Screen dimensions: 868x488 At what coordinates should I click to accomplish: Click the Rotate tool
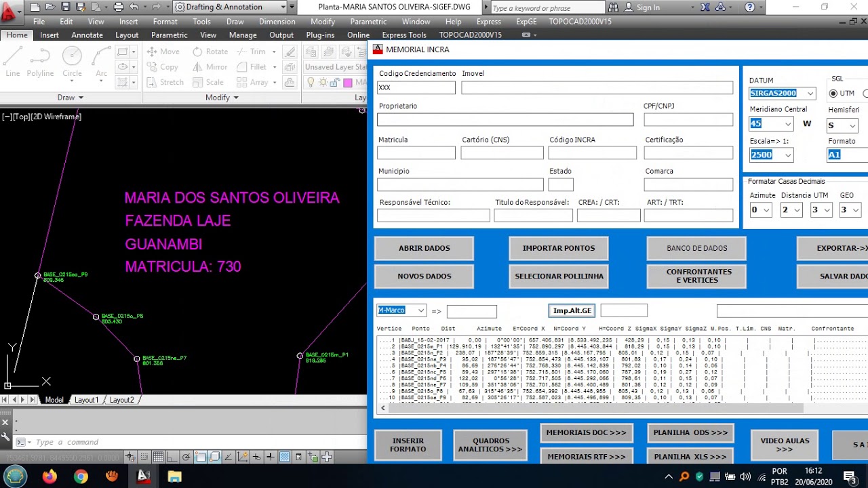click(210, 52)
